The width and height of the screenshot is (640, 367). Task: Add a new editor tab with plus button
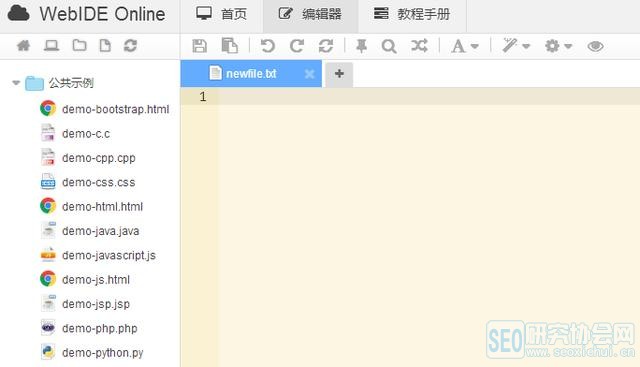339,74
